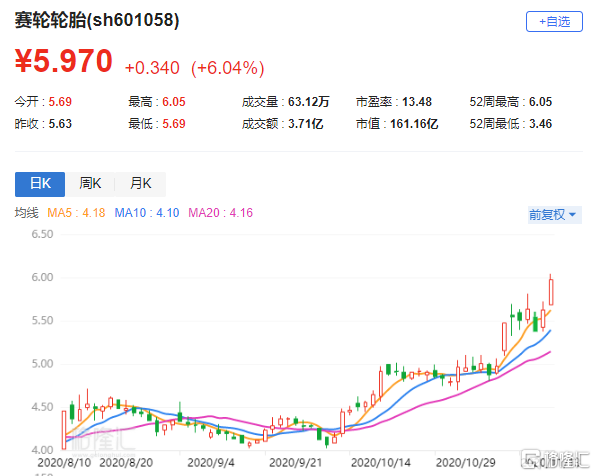Image resolution: width=596 pixels, height=476 pixels.
Task: Click the 5.00 price axis label
Action: click(x=42, y=364)
